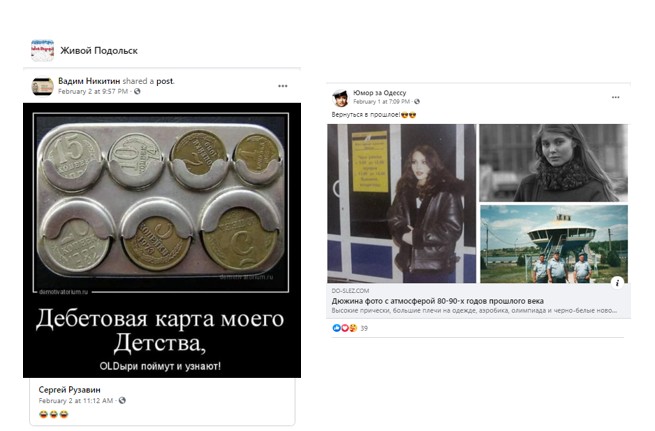Open photo of woman in leather jacket
Viewport: 655px width, 431px height.
[401, 203]
